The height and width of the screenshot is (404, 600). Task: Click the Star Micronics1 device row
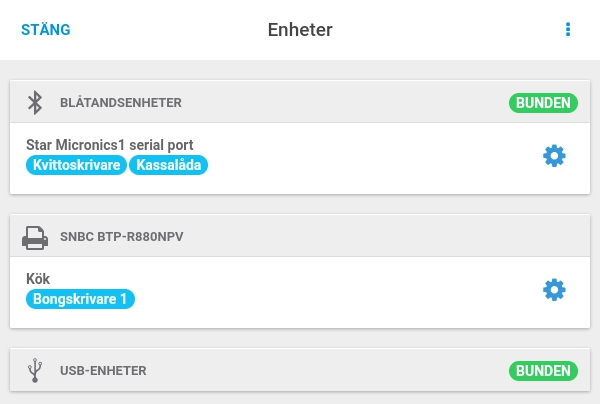point(300,158)
